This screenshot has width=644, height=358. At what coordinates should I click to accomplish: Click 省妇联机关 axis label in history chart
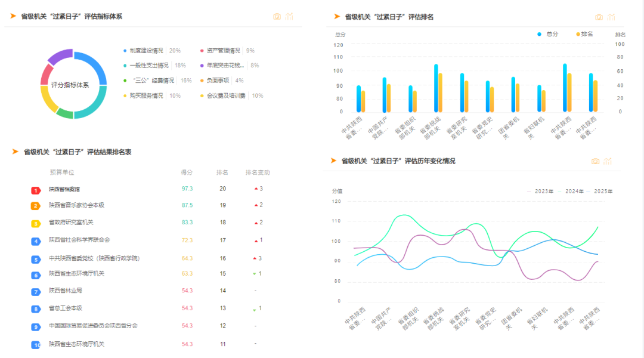tap(537, 318)
